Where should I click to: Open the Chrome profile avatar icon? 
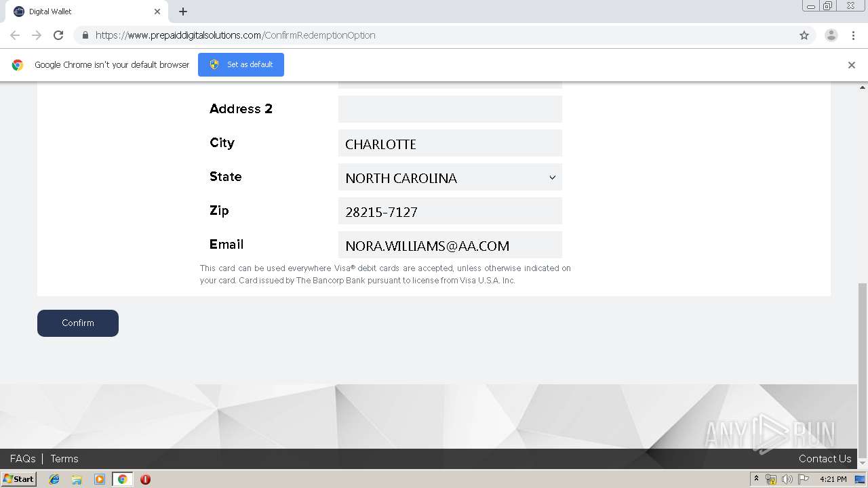(831, 35)
